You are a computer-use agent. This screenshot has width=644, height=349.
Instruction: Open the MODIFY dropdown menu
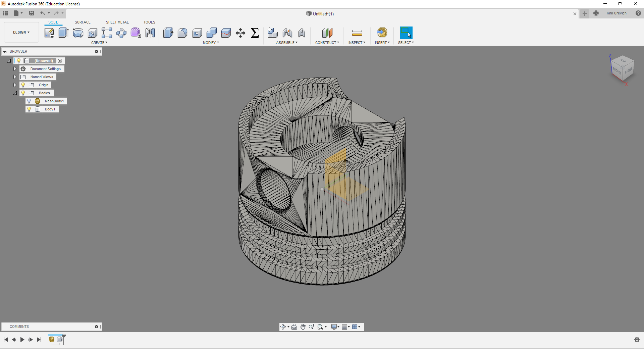[211, 43]
